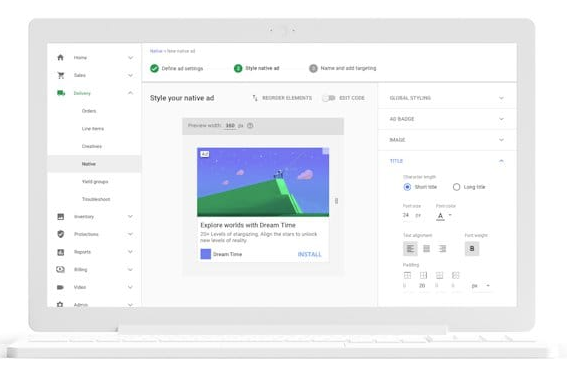Click the Video camera icon

(x=60, y=287)
